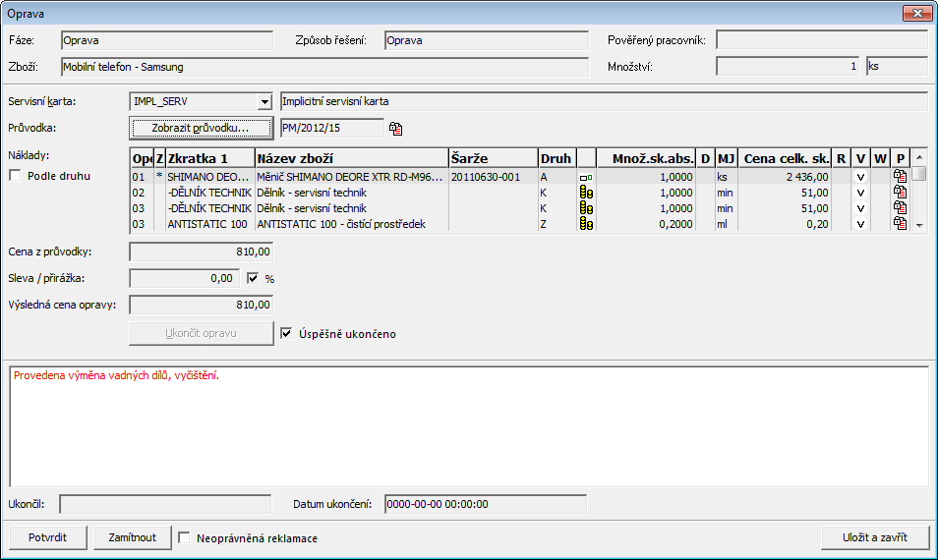
Task: Click the cost table scrollbar thumb
Action: click(919, 174)
